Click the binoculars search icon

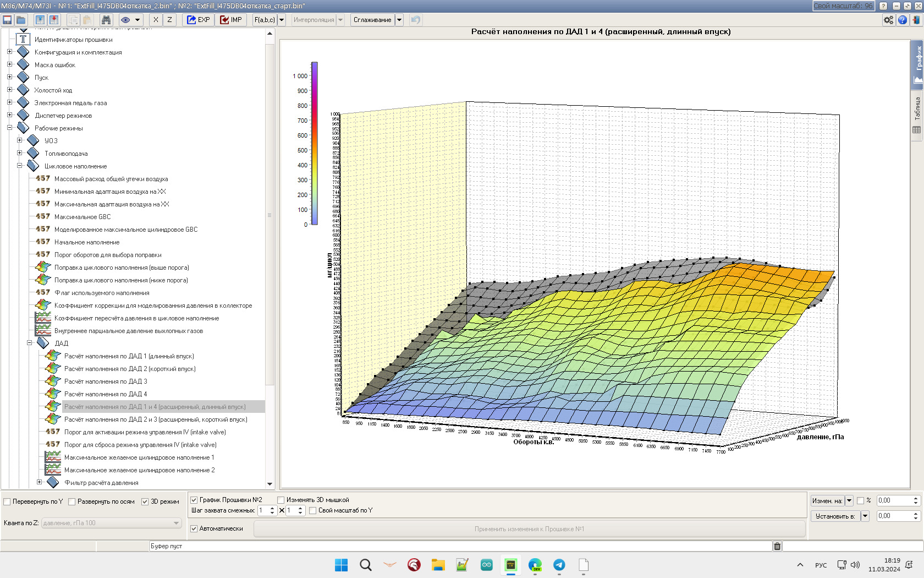click(106, 20)
